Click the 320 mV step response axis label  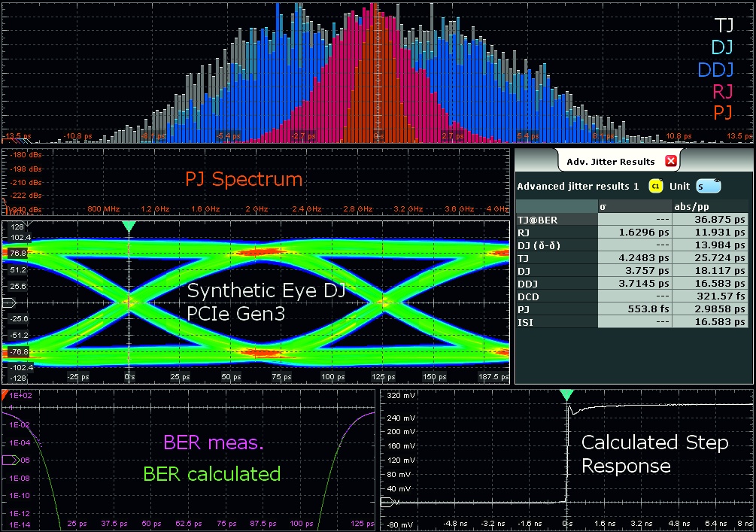(401, 396)
